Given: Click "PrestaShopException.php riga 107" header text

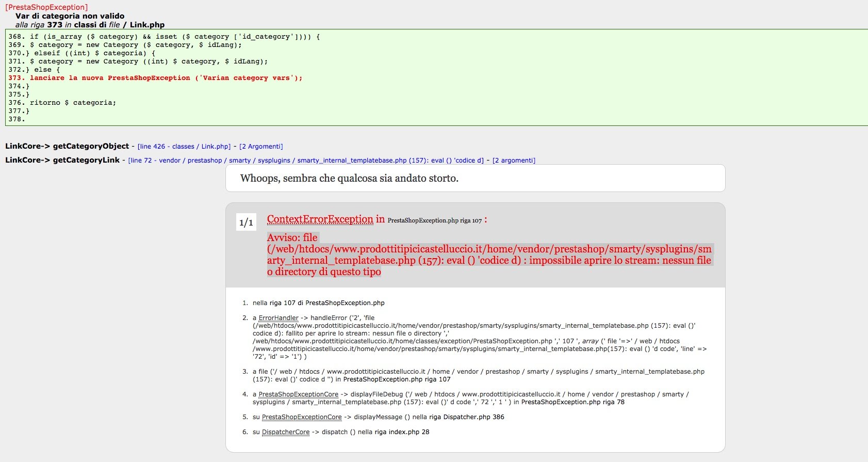Looking at the screenshot, I should coord(434,220).
